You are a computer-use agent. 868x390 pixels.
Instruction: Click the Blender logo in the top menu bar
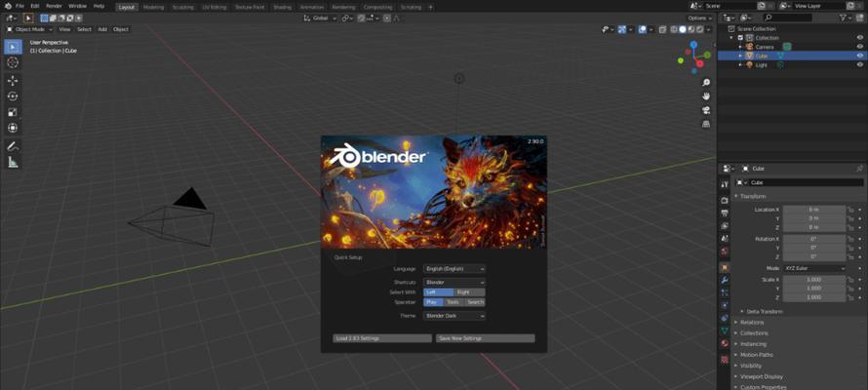pos(6,6)
